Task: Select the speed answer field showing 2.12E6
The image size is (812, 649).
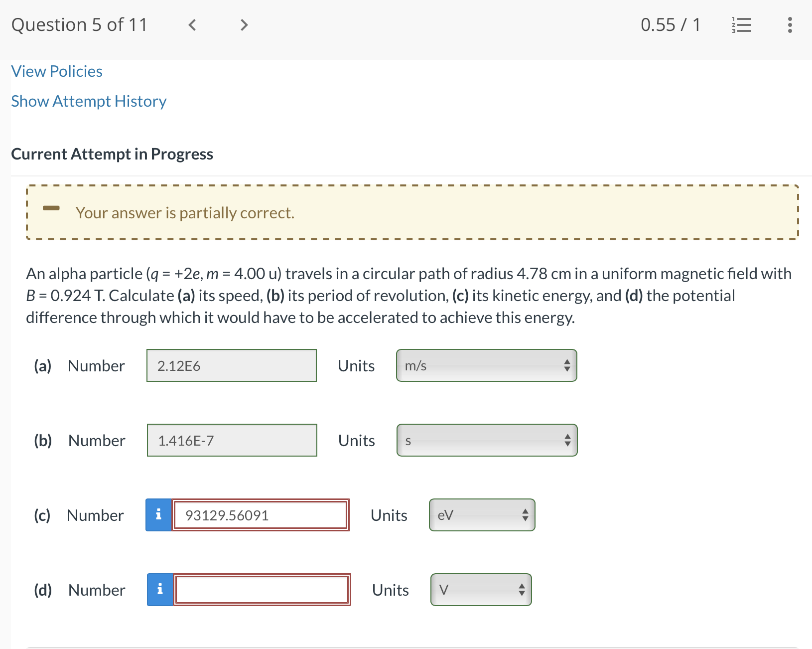Action: coord(231,365)
